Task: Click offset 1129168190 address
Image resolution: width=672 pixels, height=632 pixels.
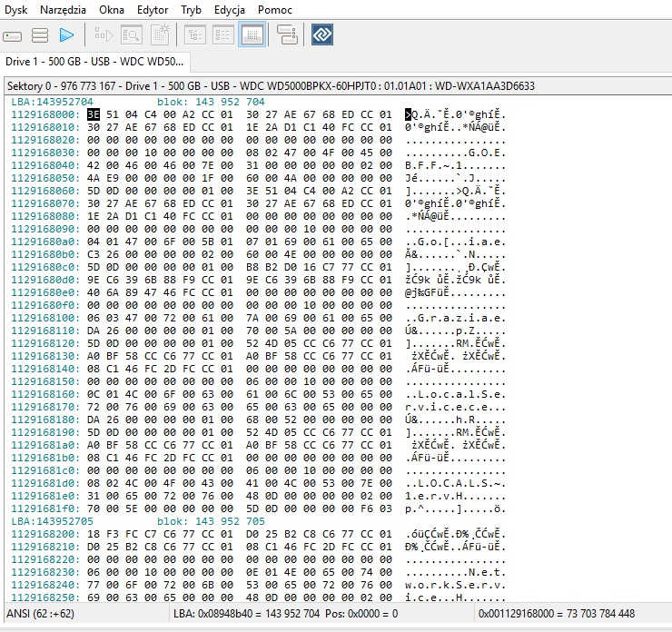Action: click(45, 432)
